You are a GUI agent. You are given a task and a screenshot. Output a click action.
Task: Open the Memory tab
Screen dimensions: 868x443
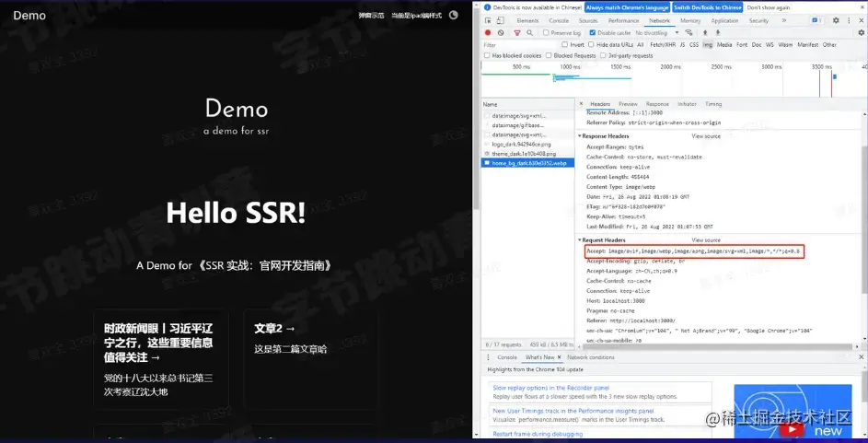[x=690, y=20]
